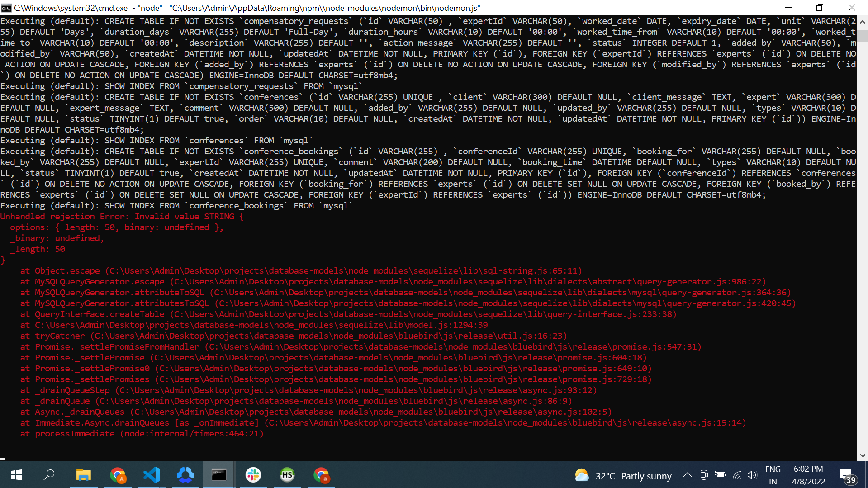
Task: Launch HeidiSQL from the taskbar
Action: [287, 475]
